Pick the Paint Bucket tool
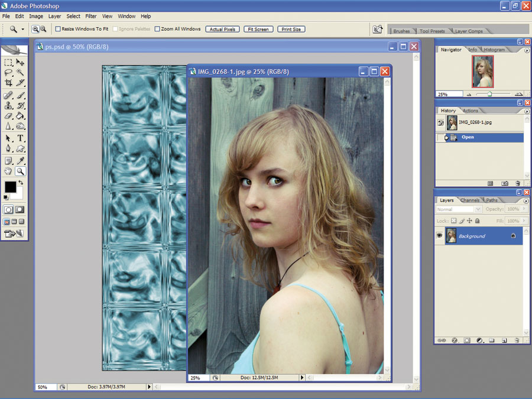 click(20, 116)
